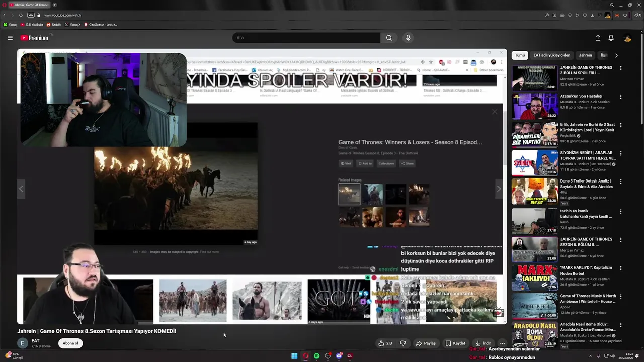This screenshot has height=362, width=644.
Task: Open options for 'Anadolu Nasıl Roma Oldu' video
Action: (620, 325)
